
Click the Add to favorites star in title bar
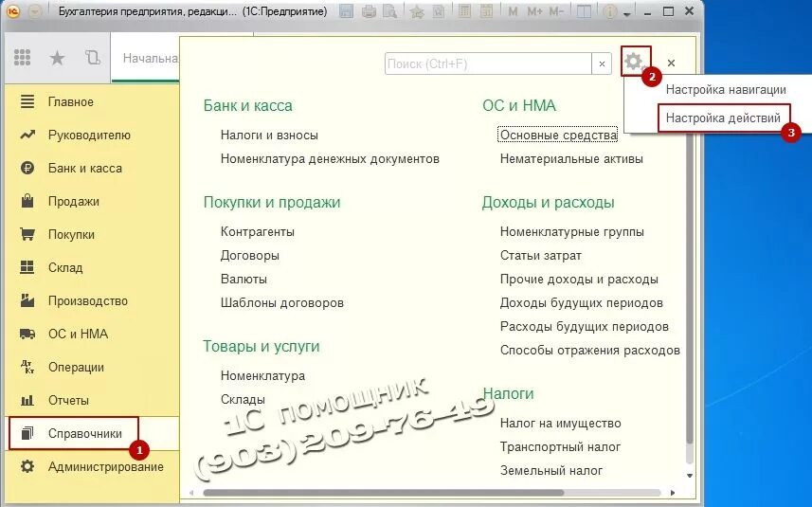417,10
